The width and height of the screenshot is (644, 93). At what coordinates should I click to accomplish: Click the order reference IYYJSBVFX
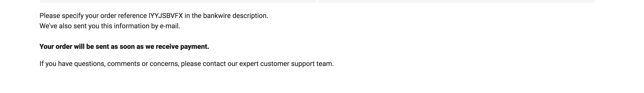166,16
